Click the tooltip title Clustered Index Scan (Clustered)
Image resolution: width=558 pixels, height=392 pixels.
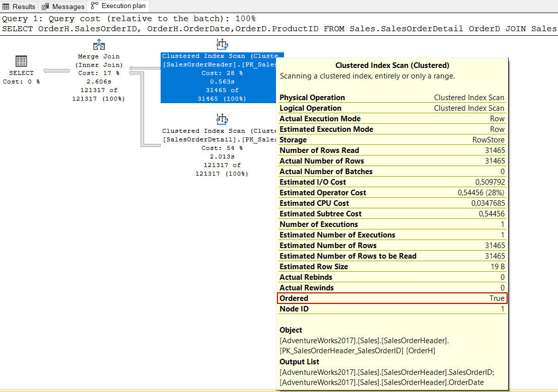pyautogui.click(x=392, y=65)
